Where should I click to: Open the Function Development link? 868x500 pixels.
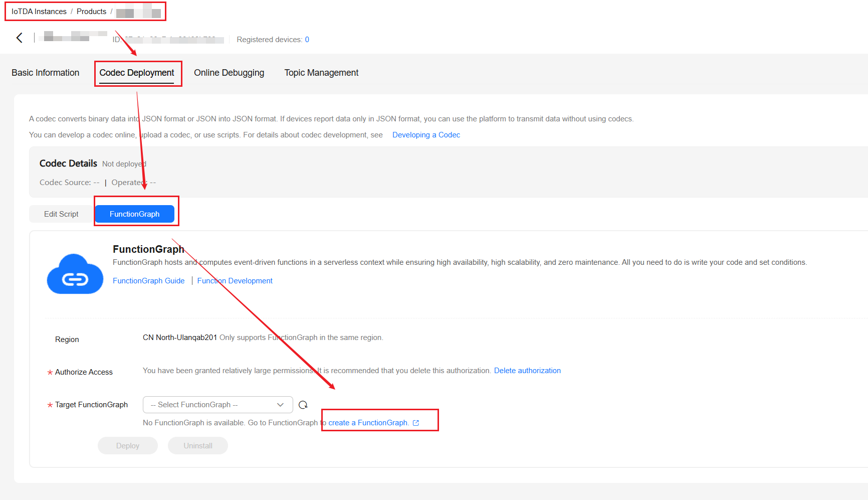point(235,281)
